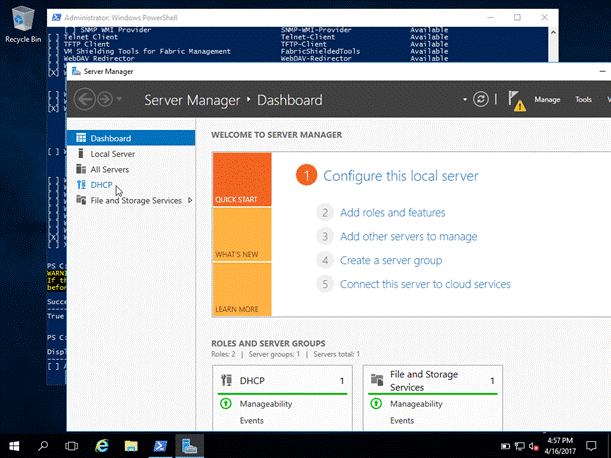Click Add other servers to manage
Screen dimensions: 611x458
point(408,237)
